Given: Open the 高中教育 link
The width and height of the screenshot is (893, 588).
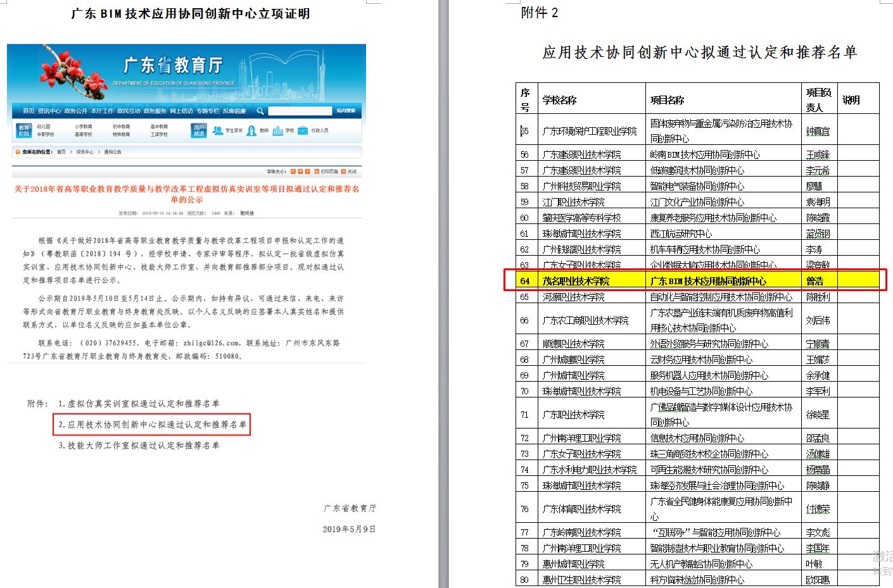Looking at the screenshot, I should click(x=159, y=127).
